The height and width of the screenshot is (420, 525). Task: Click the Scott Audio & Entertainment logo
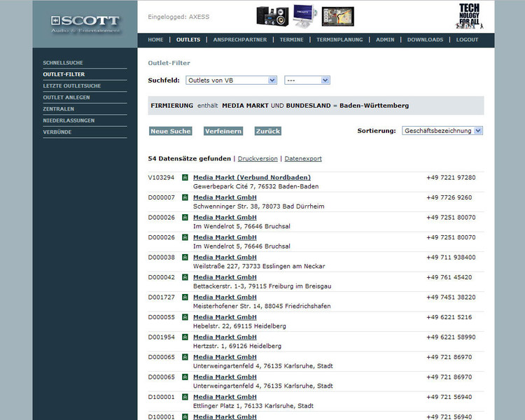point(85,24)
